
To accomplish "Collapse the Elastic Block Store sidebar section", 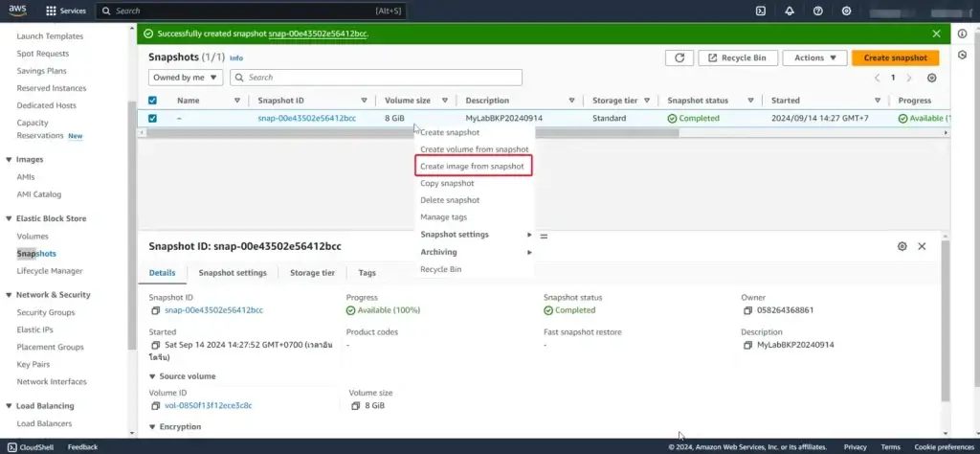I will (x=9, y=219).
